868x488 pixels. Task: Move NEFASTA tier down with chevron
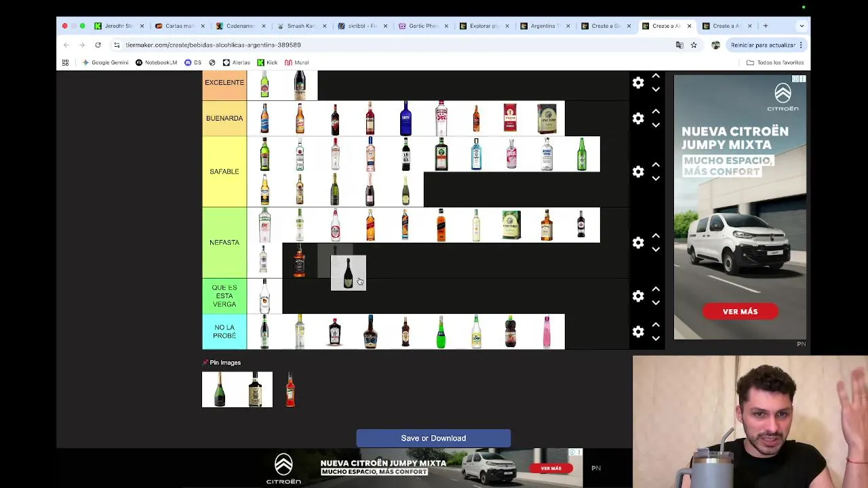click(x=656, y=249)
